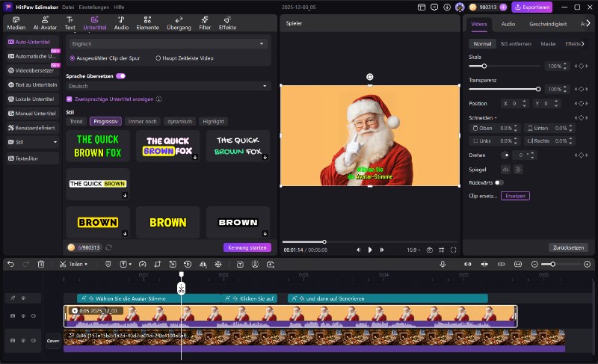Click the Zurücksetzen button
The width and height of the screenshot is (598, 364).
568,247
